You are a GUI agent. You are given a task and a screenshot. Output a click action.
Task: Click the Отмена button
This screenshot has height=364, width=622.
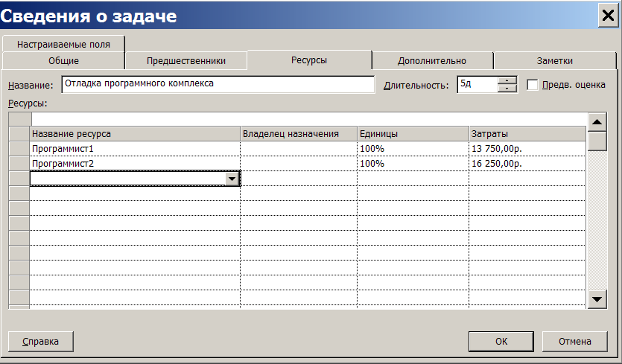point(575,342)
